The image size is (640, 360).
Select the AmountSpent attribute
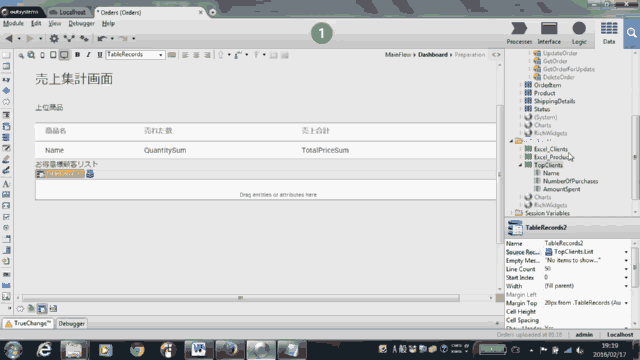pos(561,189)
